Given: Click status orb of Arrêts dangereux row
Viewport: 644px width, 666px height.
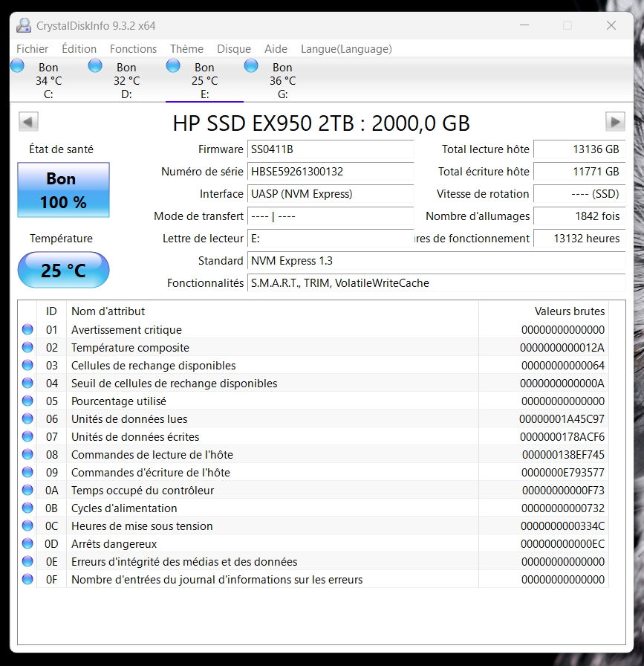Looking at the screenshot, I should pyautogui.click(x=27, y=543).
